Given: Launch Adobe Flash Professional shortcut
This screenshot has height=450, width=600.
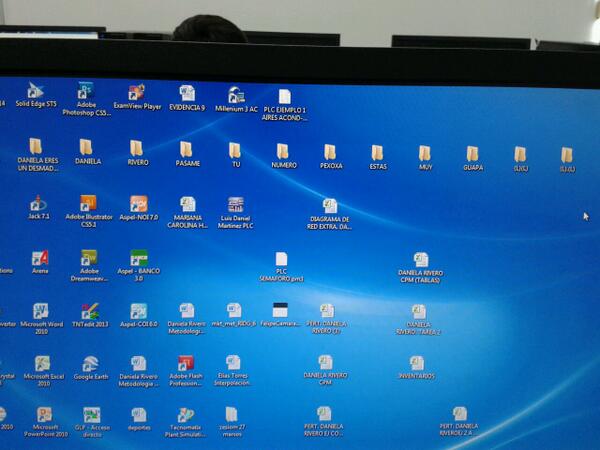Looking at the screenshot, I should click(186, 371).
